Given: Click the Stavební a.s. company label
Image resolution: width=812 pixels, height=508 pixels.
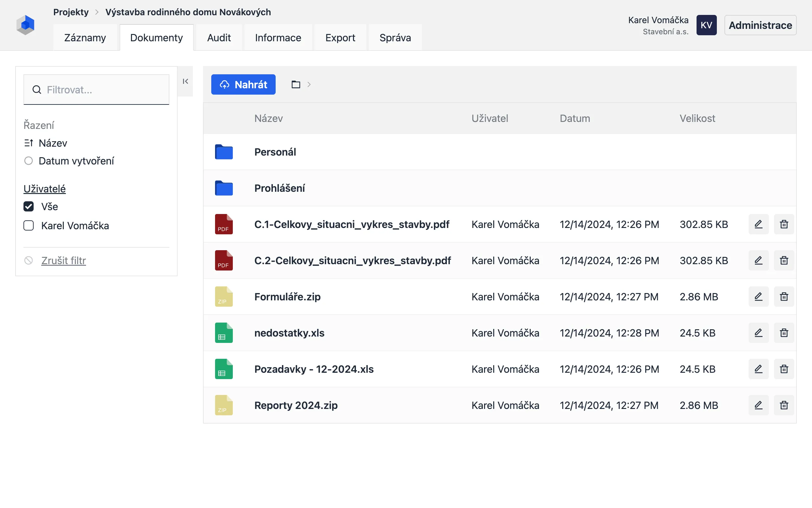Looking at the screenshot, I should [665, 31].
